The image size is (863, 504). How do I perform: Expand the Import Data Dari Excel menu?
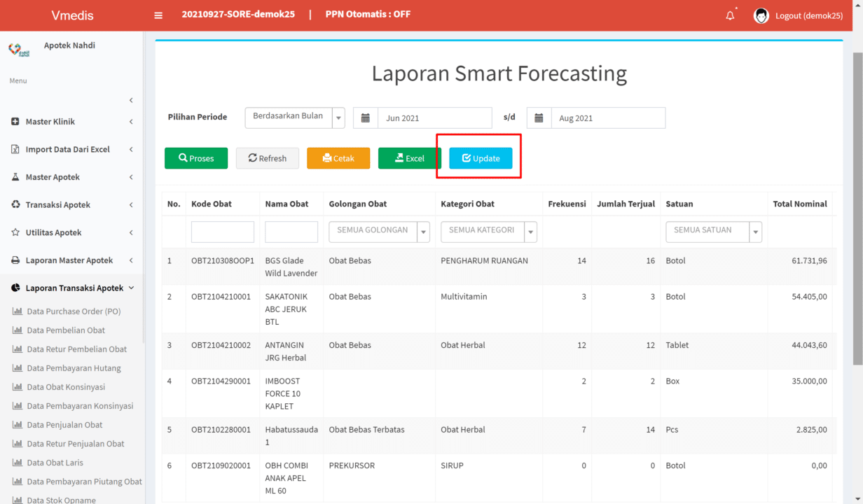(x=131, y=149)
